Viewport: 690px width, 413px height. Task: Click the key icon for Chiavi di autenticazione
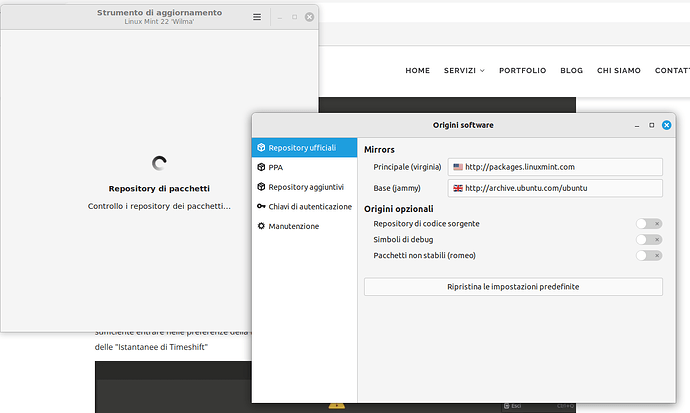pyautogui.click(x=261, y=206)
